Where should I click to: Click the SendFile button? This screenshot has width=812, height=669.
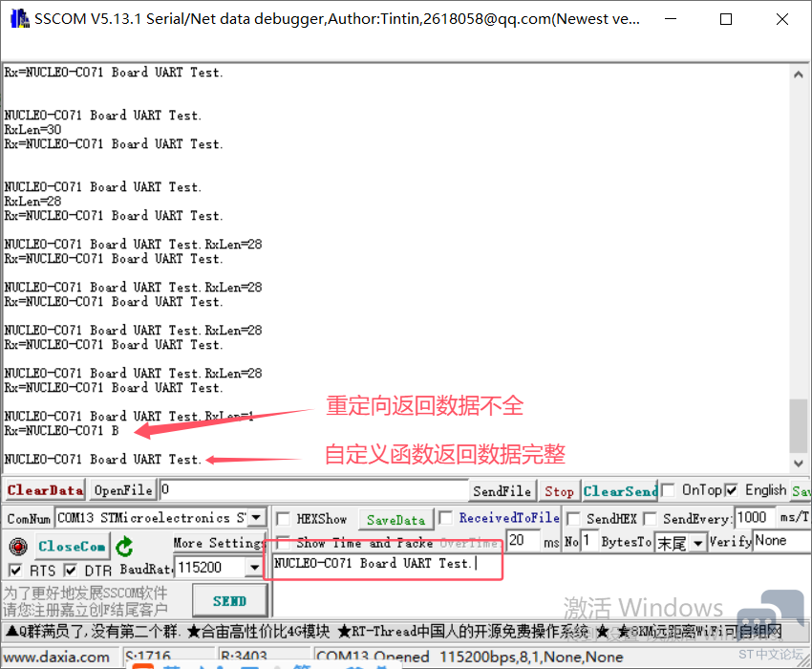pyautogui.click(x=502, y=491)
